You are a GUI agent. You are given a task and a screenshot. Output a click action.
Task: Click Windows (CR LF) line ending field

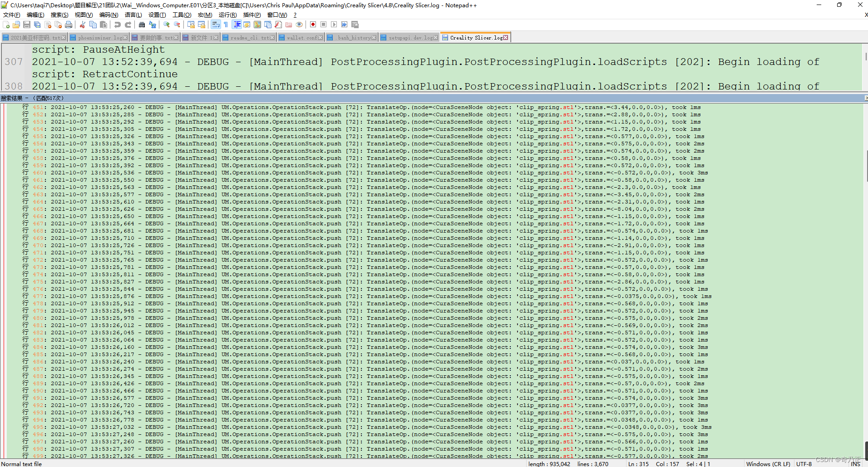(x=768, y=464)
